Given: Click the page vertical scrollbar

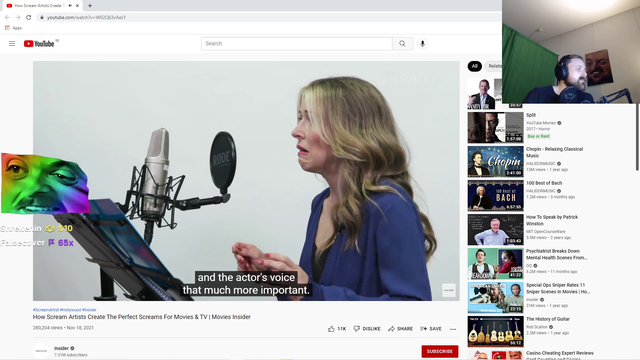Looking at the screenshot, I should pos(637,138).
